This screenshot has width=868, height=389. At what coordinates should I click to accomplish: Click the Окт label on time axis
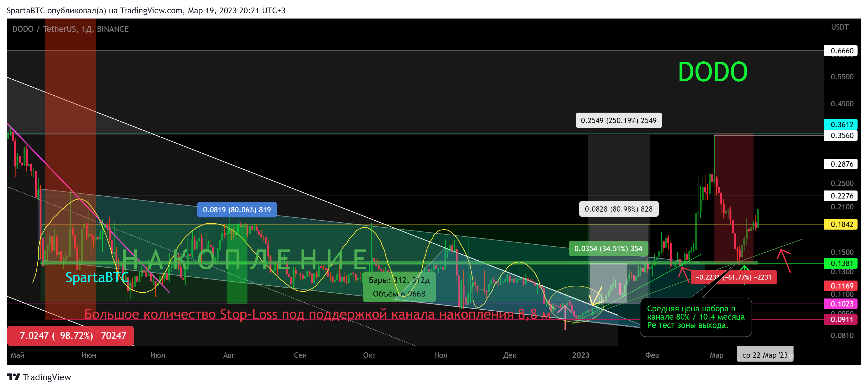[369, 355]
